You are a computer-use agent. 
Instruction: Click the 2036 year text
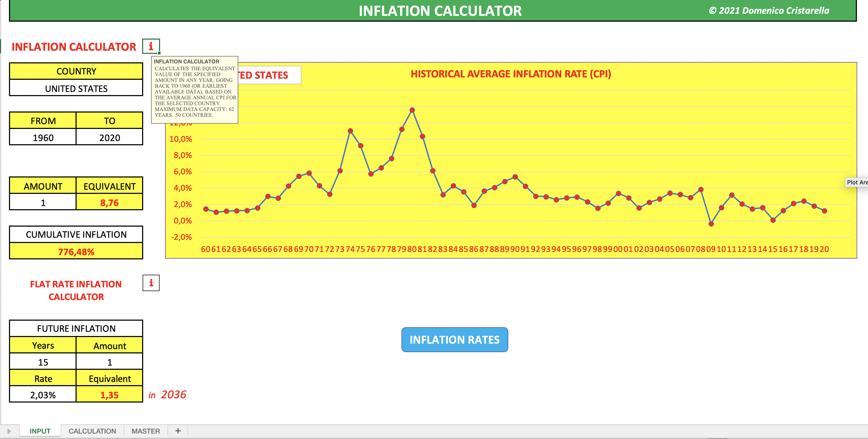point(174,394)
